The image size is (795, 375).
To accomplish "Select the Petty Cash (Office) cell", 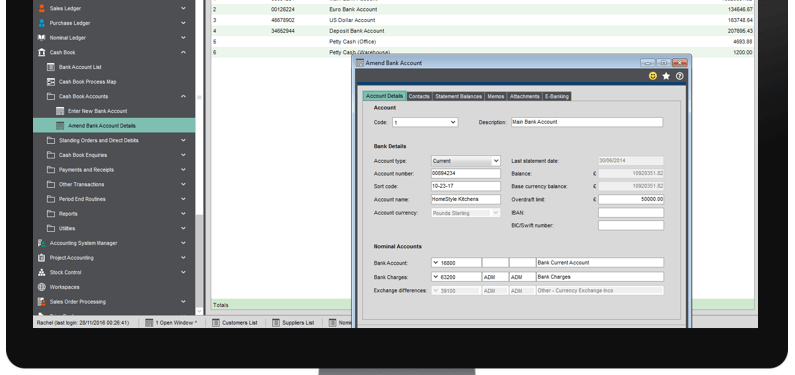I will tap(353, 42).
